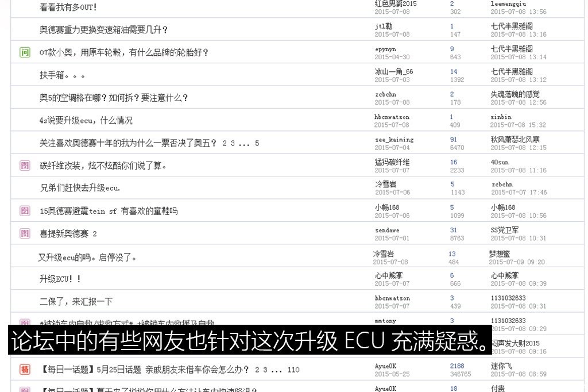View author AyueOK of 5月25日话题 thread
The width and height of the screenshot is (588, 392).
[x=385, y=366]
